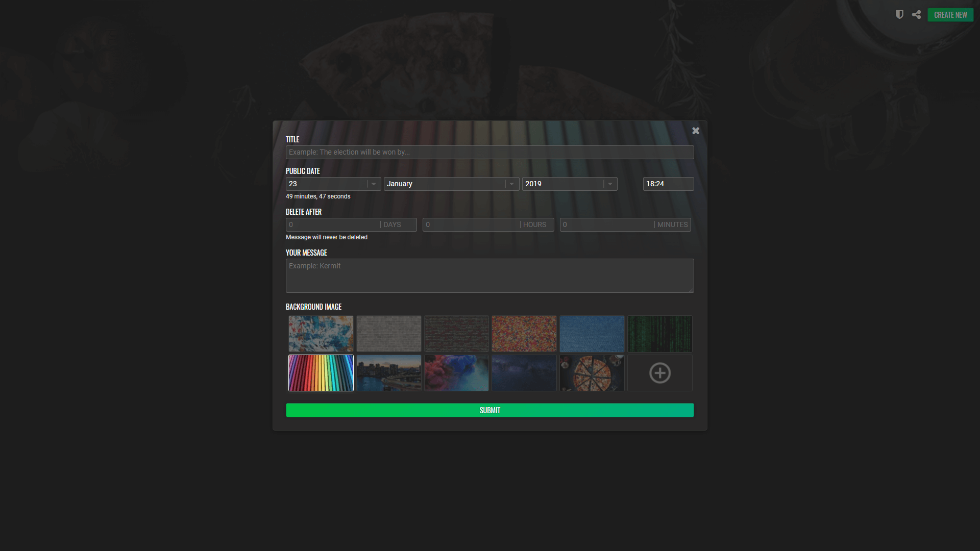Open the share options via the share icon
This screenshot has width=980, height=551.
point(916,15)
